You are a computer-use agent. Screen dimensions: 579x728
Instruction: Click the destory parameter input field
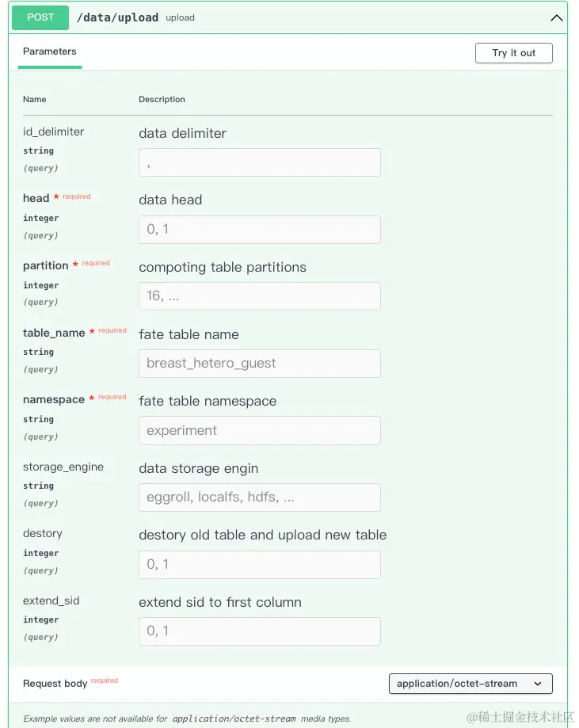260,565
